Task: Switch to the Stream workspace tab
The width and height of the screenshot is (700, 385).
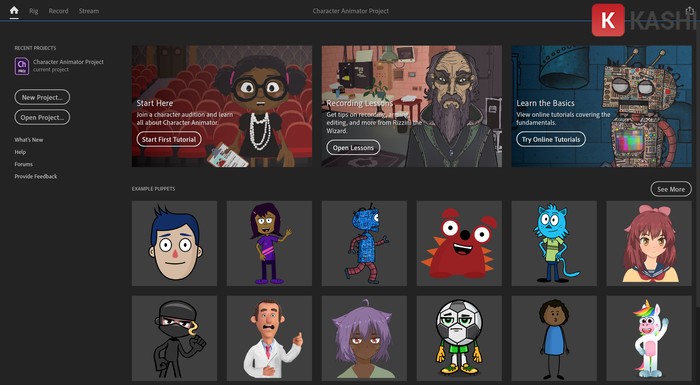Action: pos(89,11)
